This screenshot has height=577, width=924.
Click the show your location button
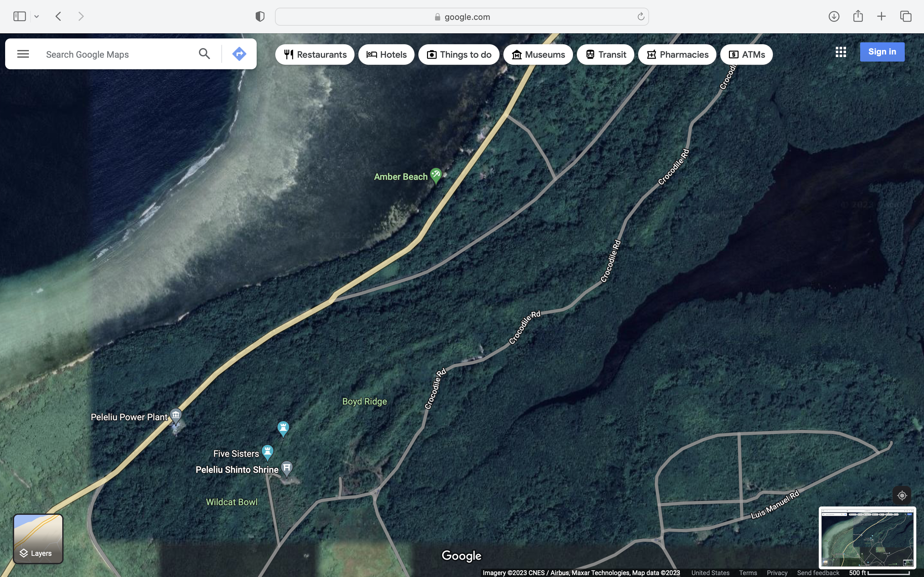pos(902,495)
